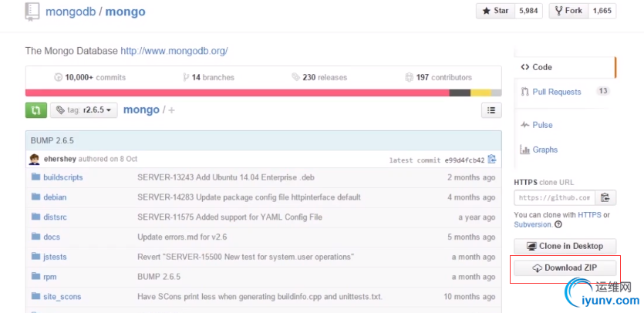The height and width of the screenshot is (313, 644).
Task: Open the stargazers count 5,984
Action: 528,11
